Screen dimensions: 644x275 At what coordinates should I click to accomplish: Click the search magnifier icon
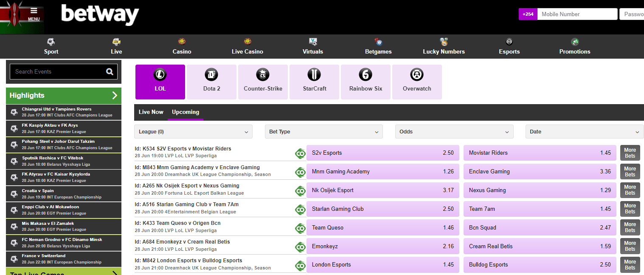[x=110, y=71]
